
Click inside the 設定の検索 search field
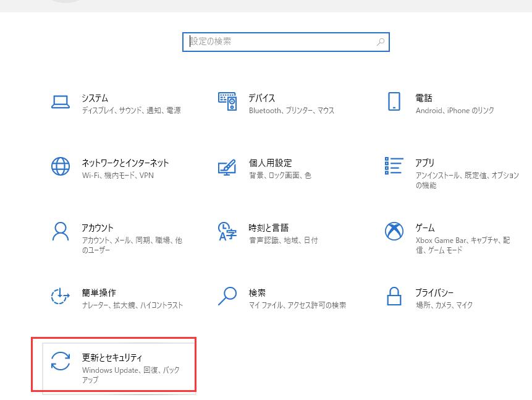pos(278,41)
